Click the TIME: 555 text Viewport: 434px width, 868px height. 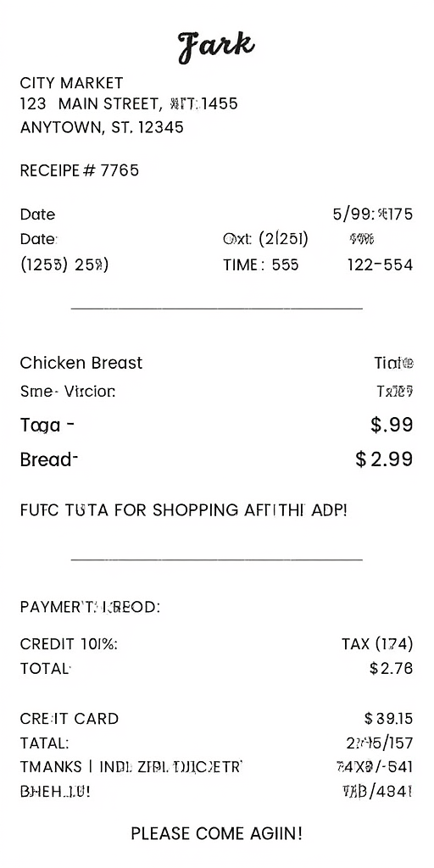click(261, 265)
